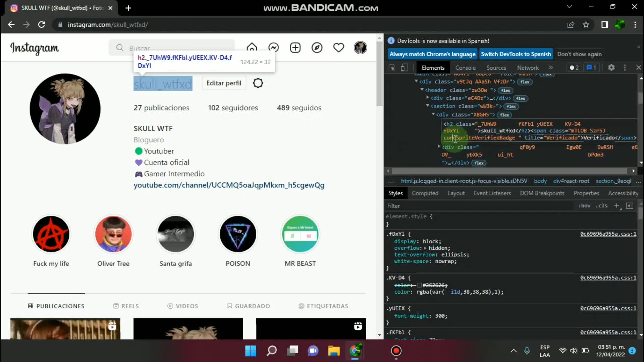Click the DevTools errors counter badge showing 2
This screenshot has width=644, height=362.
pos(574,68)
